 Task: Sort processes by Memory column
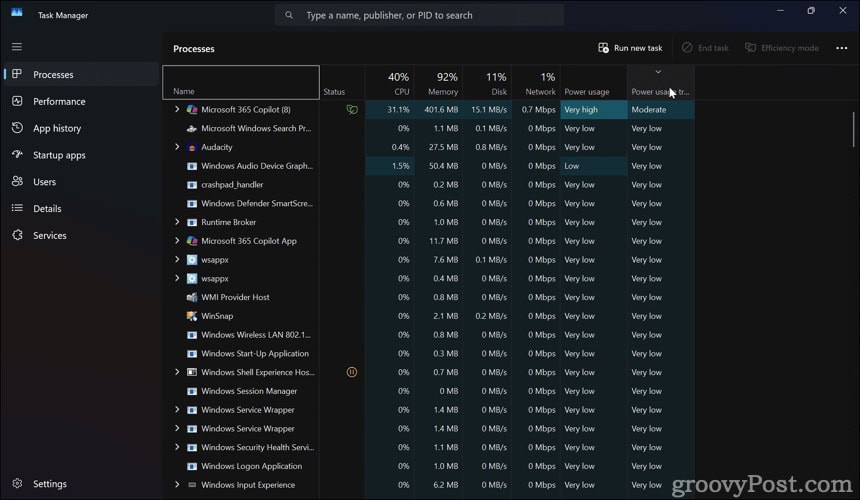pyautogui.click(x=439, y=82)
